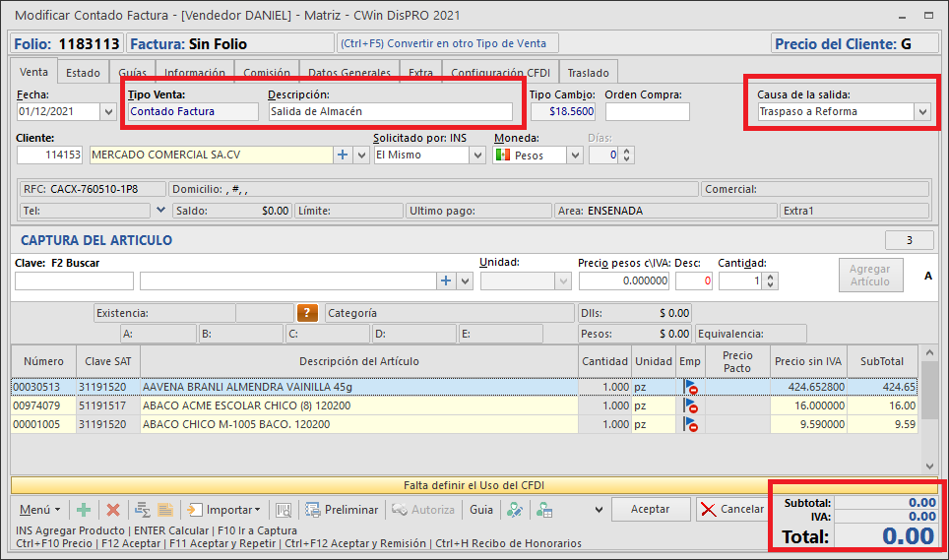Viewport: 949px width, 560px height.
Task: Click the Mexican flag in Moneda field
Action: pyautogui.click(x=502, y=155)
